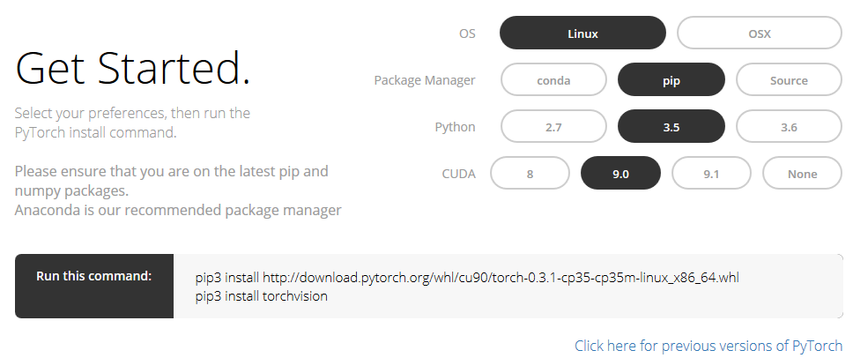868x358 pixels.
Task: Click the "Run this command:" label
Action: pos(94,276)
